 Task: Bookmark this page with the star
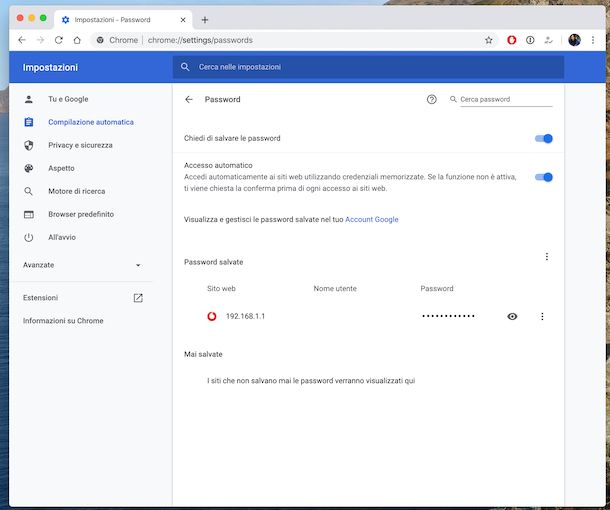pyautogui.click(x=489, y=40)
